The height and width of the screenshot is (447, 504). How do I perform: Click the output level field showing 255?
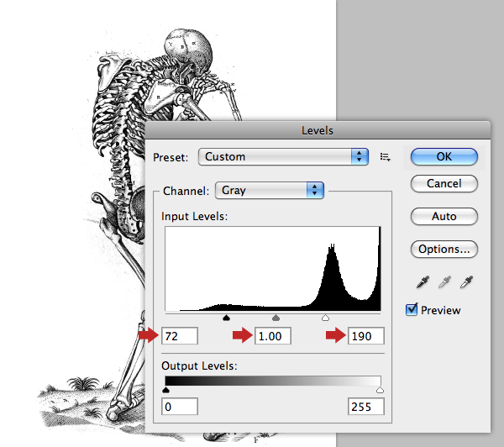coord(365,407)
